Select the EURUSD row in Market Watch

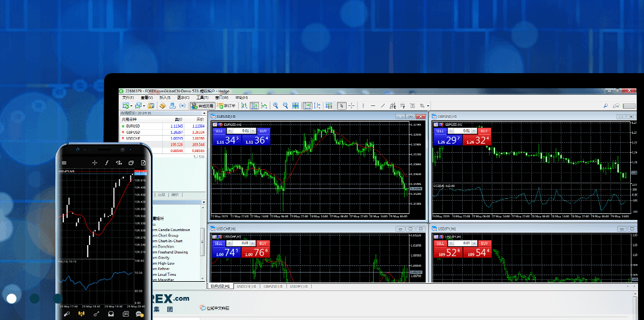[x=163, y=126]
